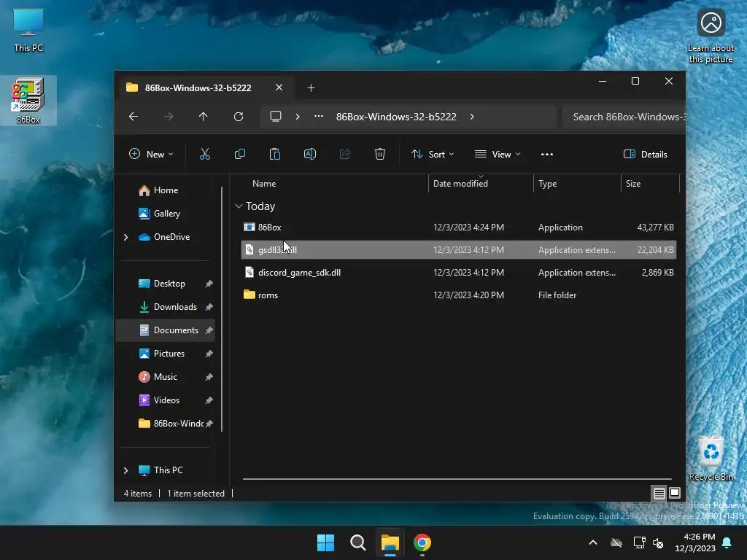
Task: Open Desktop quick access folder
Action: pyautogui.click(x=165, y=284)
